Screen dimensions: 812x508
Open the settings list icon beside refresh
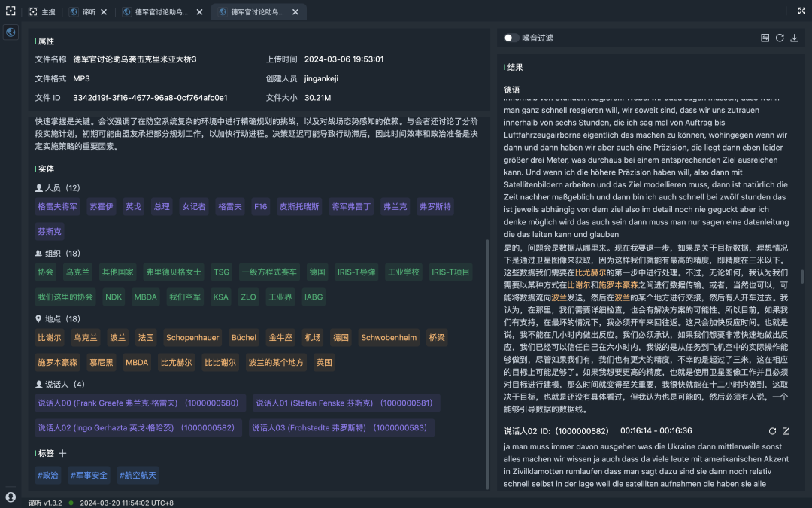coord(765,38)
